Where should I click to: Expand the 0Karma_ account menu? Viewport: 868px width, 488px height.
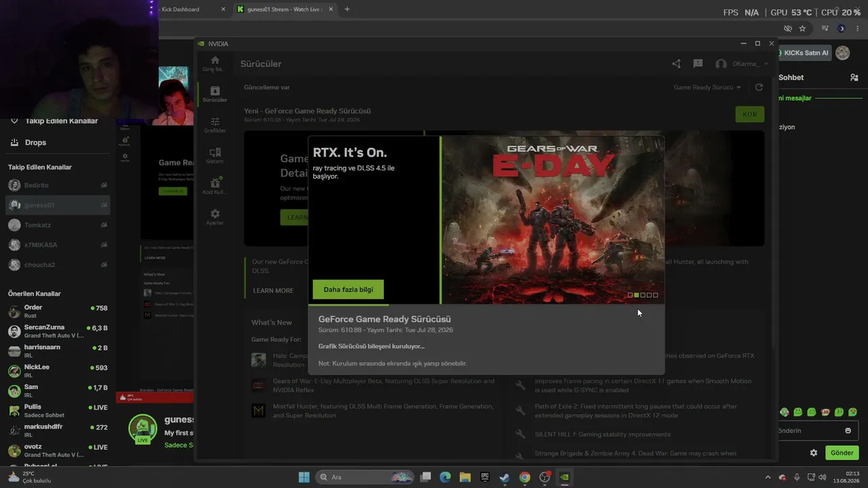tap(742, 64)
